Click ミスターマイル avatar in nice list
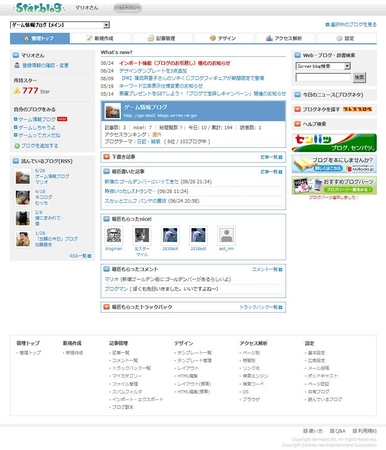 142,235
